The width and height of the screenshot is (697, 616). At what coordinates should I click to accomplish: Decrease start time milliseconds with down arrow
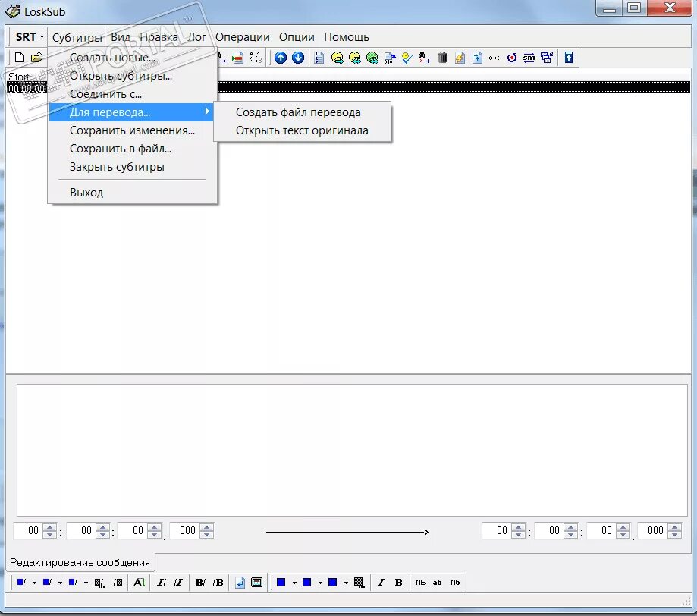coord(207,534)
